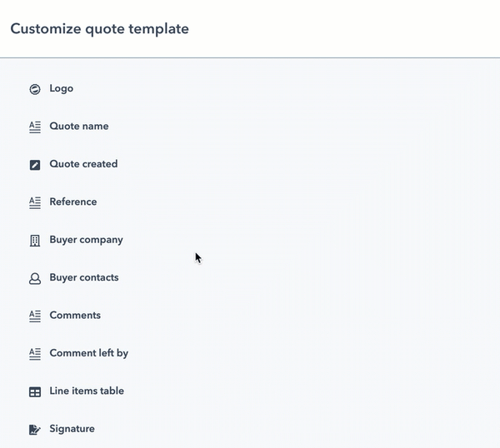The width and height of the screenshot is (500, 448).
Task: Click the Line items table icon
Action: tap(35, 391)
